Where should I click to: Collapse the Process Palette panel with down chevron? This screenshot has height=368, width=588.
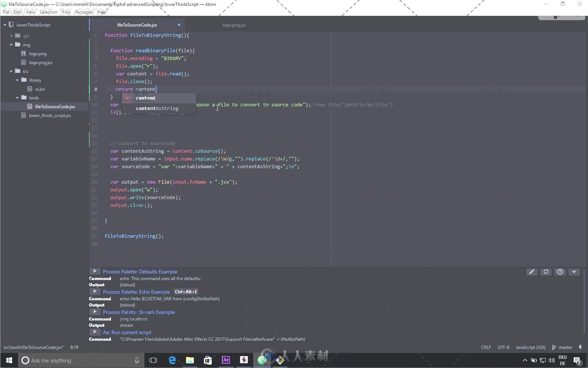[x=574, y=272]
